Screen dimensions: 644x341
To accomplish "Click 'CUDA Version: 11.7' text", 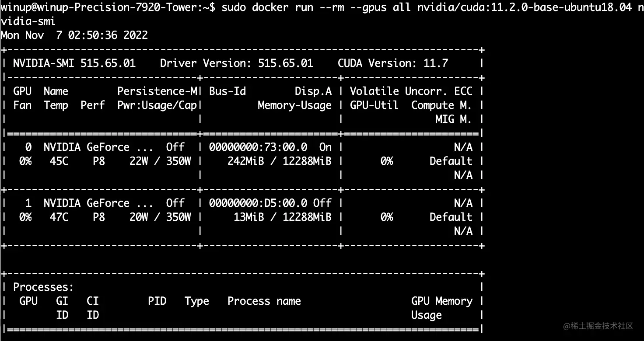I will pyautogui.click(x=393, y=63).
